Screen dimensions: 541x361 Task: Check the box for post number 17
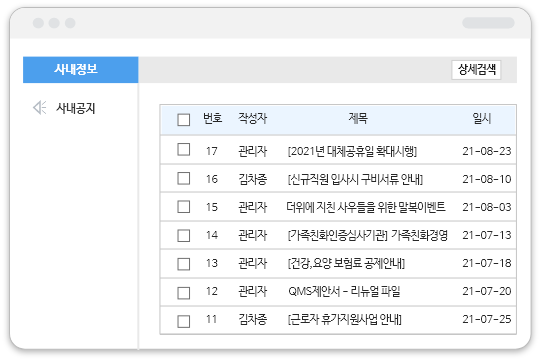tap(184, 150)
